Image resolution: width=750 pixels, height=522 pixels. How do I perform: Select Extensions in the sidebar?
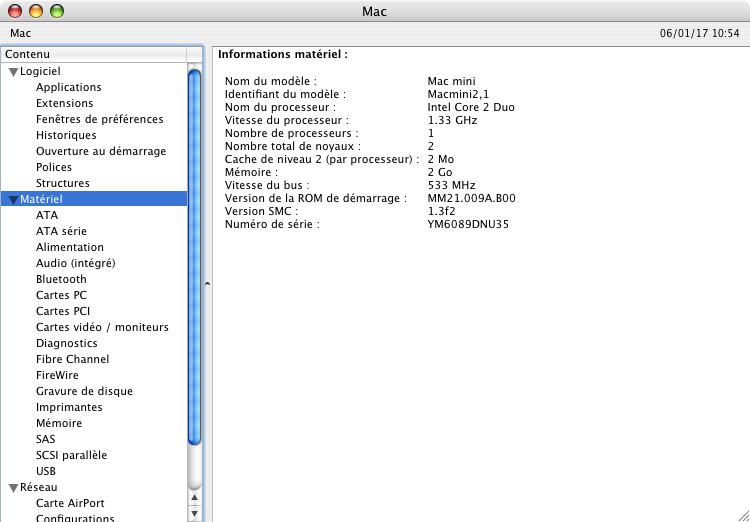[x=65, y=103]
